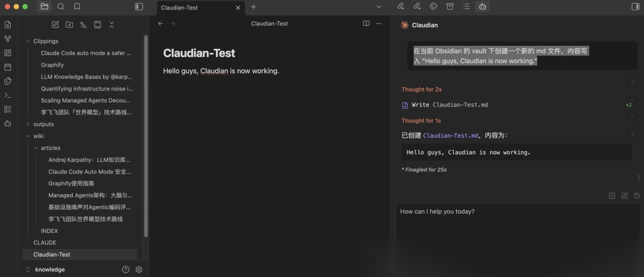Open outgoing links icon in right sidebar
This screenshot has width=644, height=277.
pos(417,7)
